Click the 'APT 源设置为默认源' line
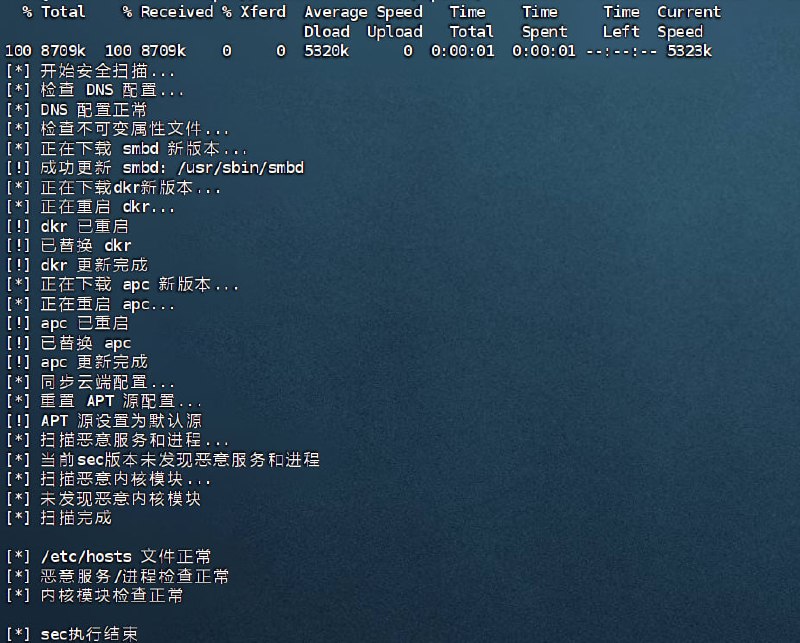 pos(122,421)
